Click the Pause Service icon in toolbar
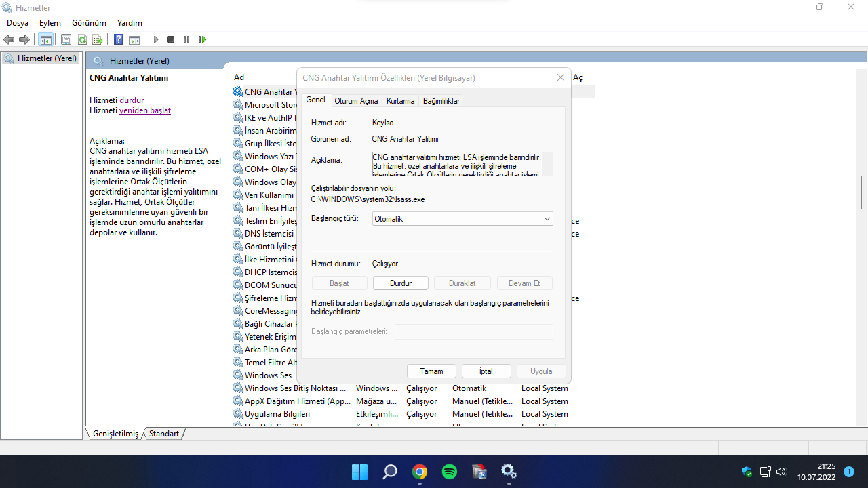Screen dimensions: 868x488 click(186, 39)
